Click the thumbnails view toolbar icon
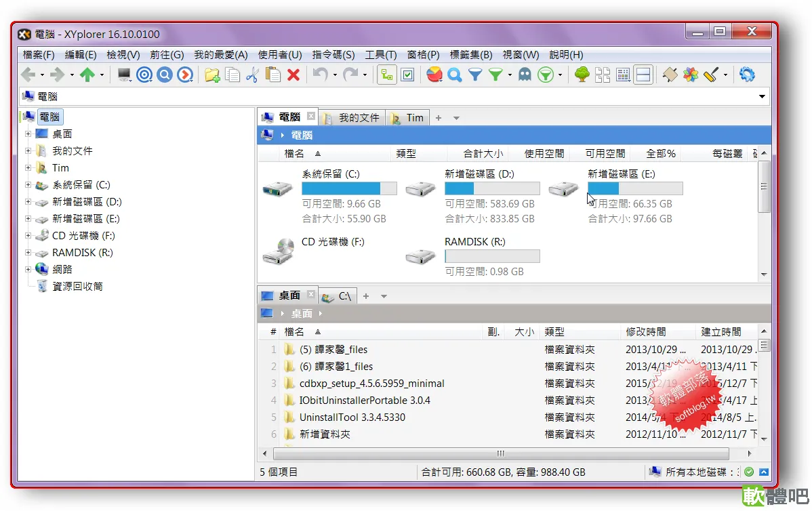Image resolution: width=812 pixels, height=511 pixels. click(x=603, y=75)
